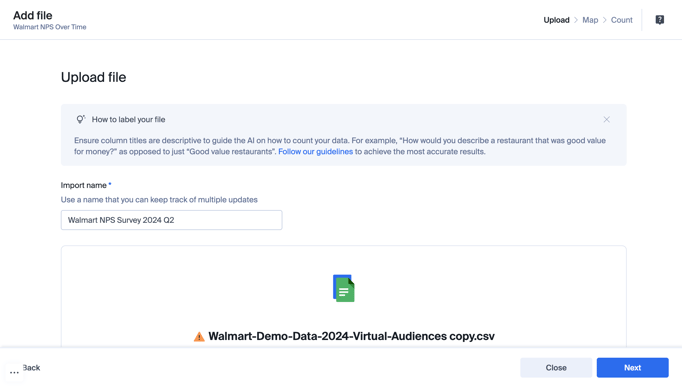
Task: Click the lightbulb tip icon
Action: [81, 119]
